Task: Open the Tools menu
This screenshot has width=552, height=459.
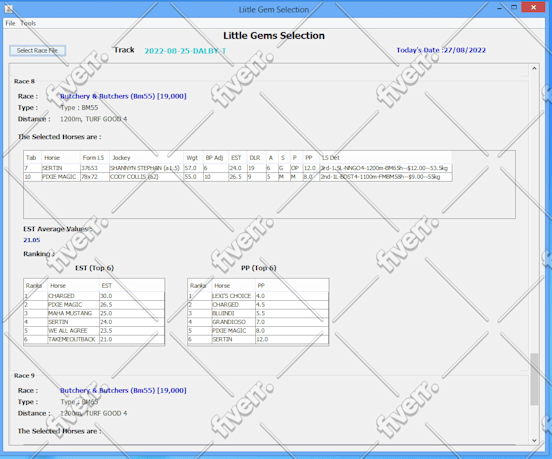Action: (x=28, y=23)
